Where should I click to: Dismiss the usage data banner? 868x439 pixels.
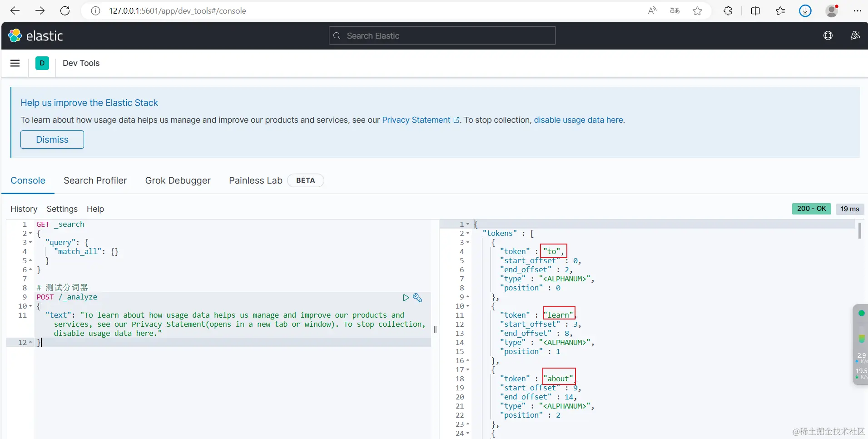click(52, 140)
